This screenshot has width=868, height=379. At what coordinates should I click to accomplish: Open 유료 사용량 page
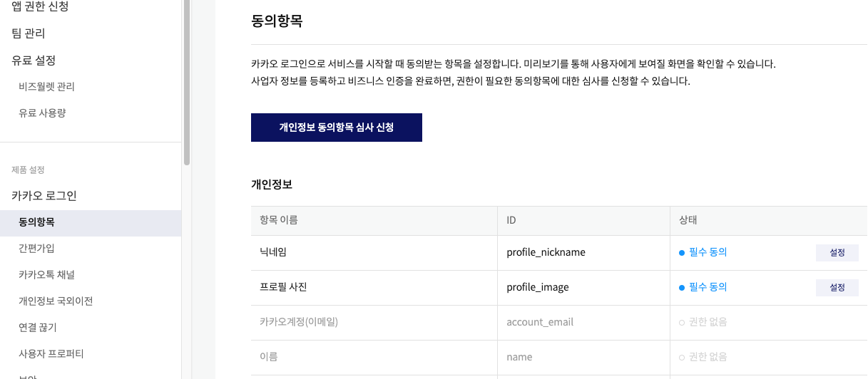(x=42, y=113)
